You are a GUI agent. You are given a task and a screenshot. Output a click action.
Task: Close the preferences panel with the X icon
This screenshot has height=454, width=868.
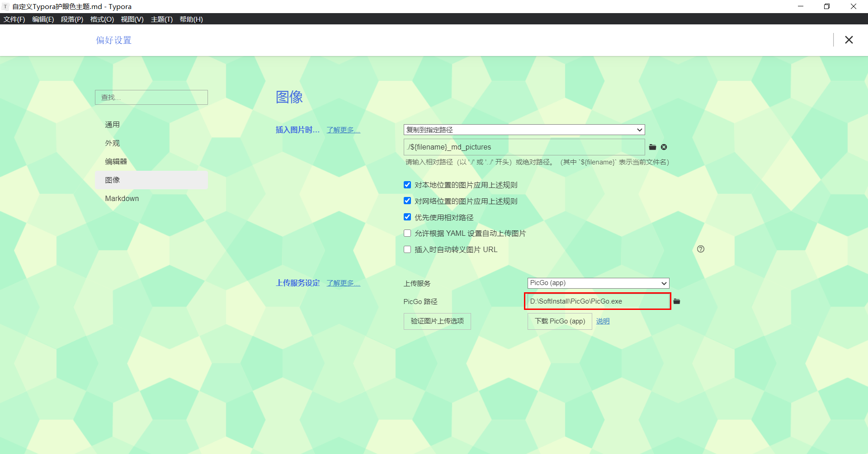point(849,40)
